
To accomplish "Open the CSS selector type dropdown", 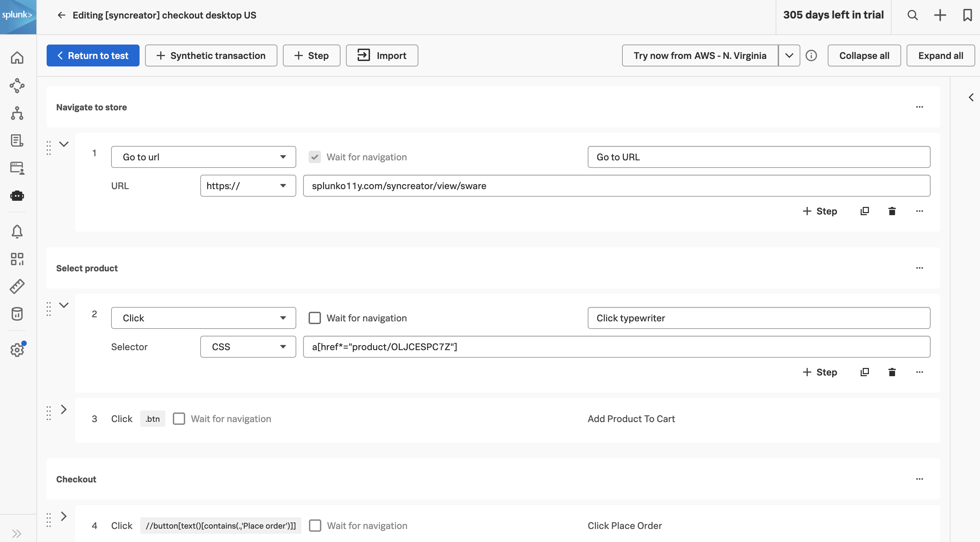I will (x=248, y=347).
